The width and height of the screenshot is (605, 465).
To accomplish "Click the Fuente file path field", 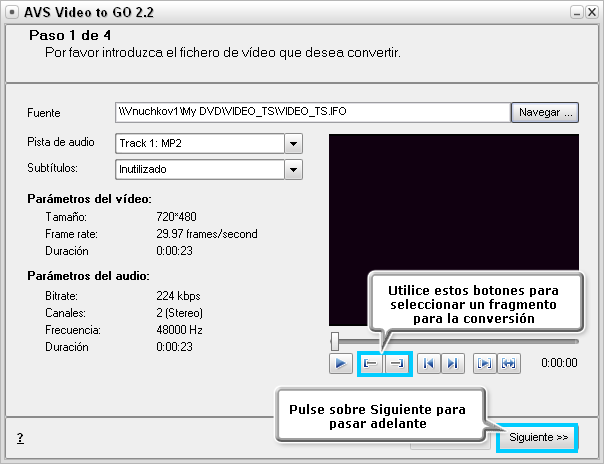I will (x=313, y=112).
